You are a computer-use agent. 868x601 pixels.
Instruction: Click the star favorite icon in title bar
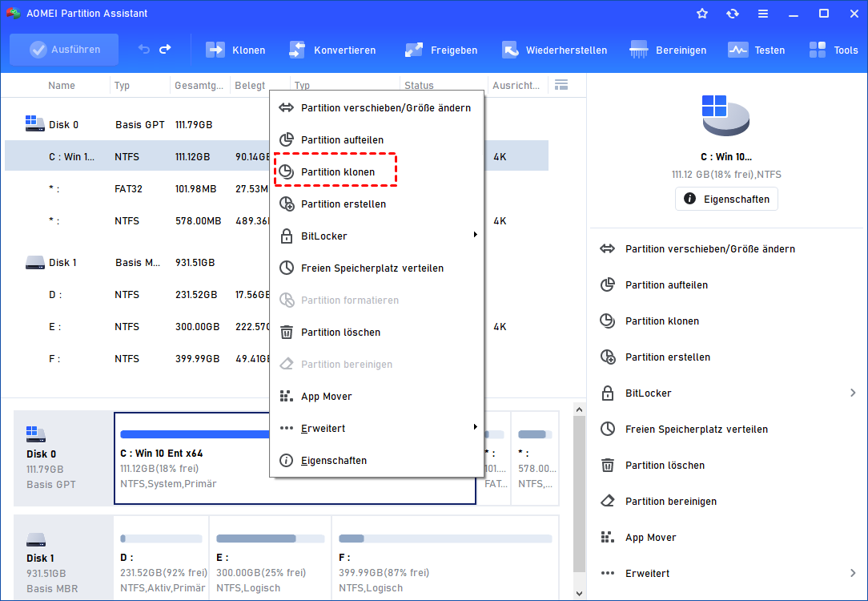click(x=702, y=14)
